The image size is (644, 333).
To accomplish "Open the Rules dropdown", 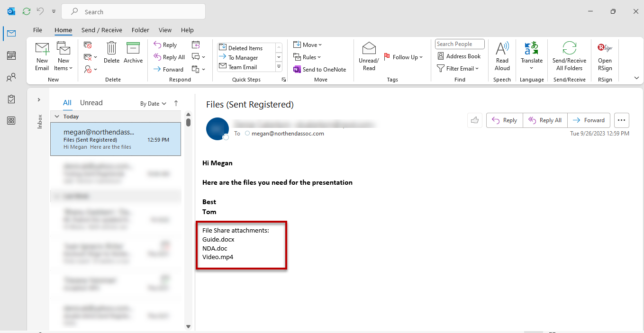I will 307,57.
